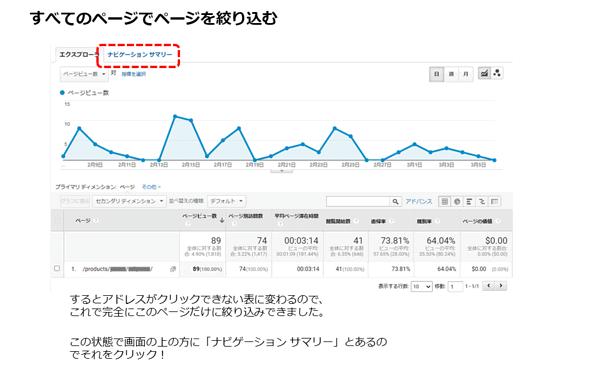Select the motion chart bubbles icon
The image size is (600, 376).
[497, 73]
